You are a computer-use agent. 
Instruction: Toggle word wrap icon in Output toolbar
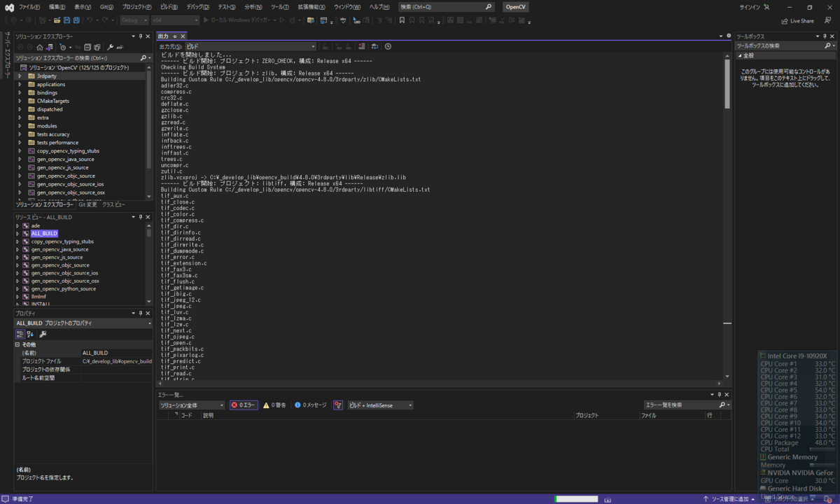point(374,46)
